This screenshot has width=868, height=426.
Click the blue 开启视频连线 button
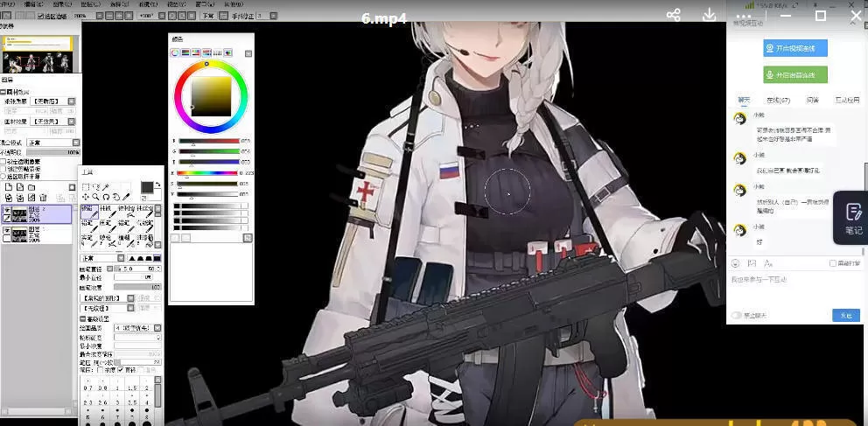pyautogui.click(x=795, y=49)
